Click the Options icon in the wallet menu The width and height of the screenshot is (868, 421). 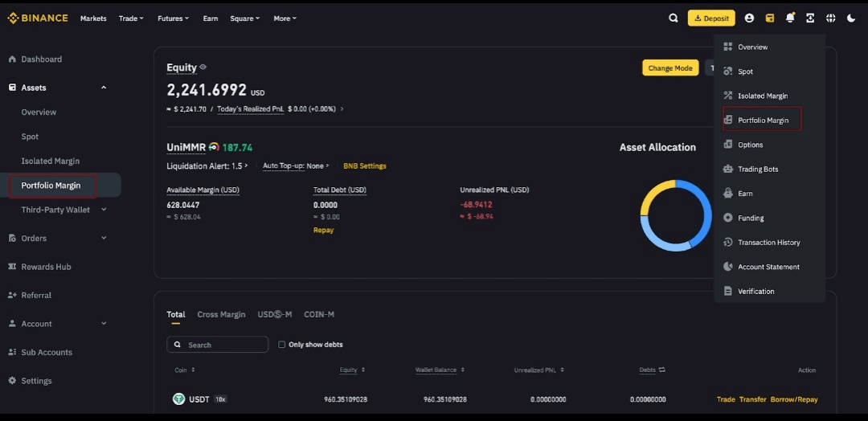tap(728, 145)
